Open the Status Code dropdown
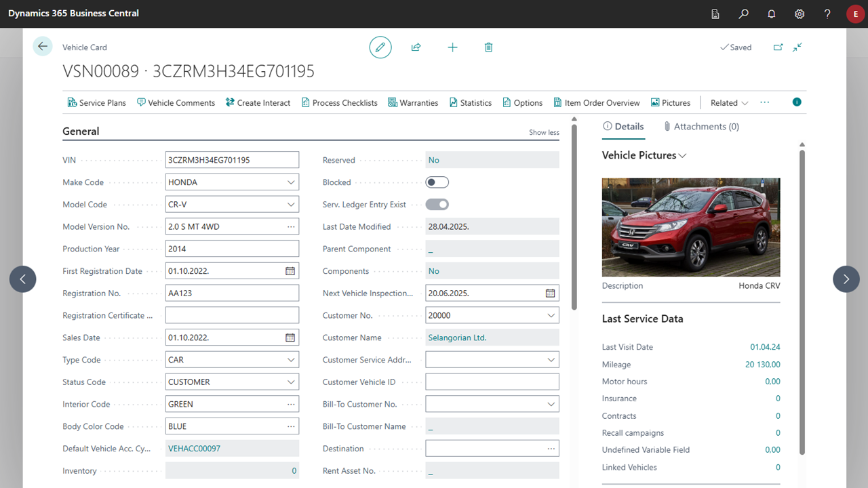Viewport: 868px width, 488px height. tap(291, 382)
